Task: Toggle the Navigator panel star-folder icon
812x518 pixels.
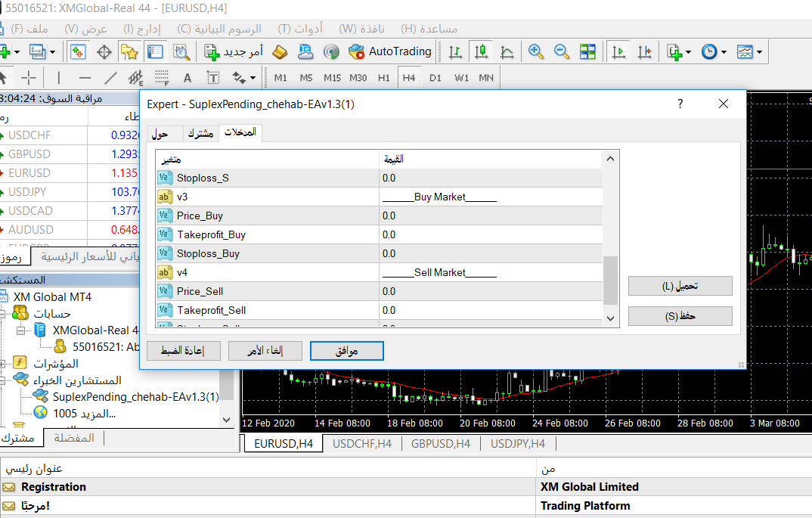Action: pyautogui.click(x=129, y=51)
